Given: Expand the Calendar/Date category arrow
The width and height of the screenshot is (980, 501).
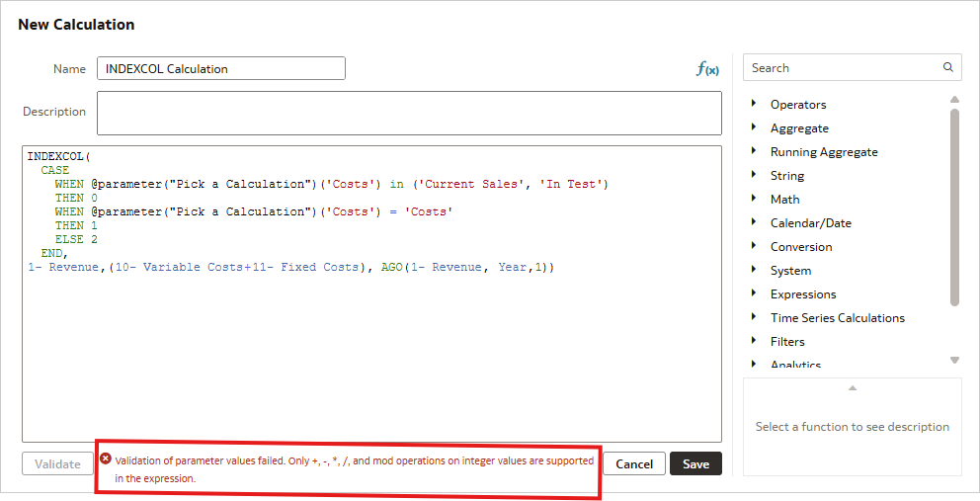Looking at the screenshot, I should pyautogui.click(x=754, y=222).
